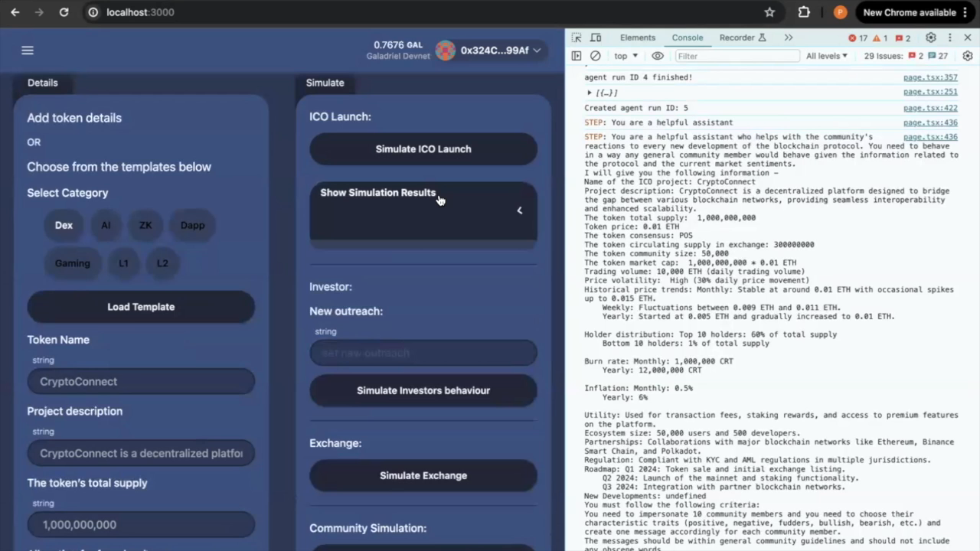Image resolution: width=980 pixels, height=551 pixels.
Task: Click the browser forward arrow
Action: click(39, 12)
